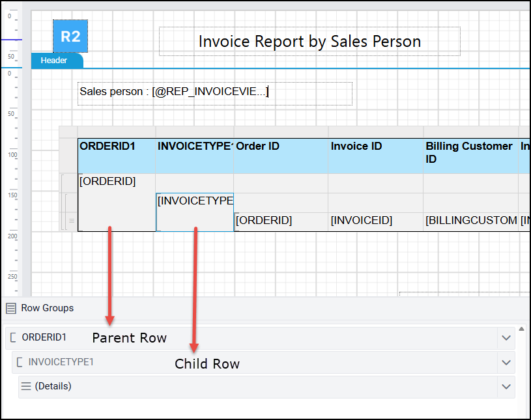This screenshot has width=531, height=420.
Task: Select the (Details) row group
Action: pyautogui.click(x=53, y=386)
